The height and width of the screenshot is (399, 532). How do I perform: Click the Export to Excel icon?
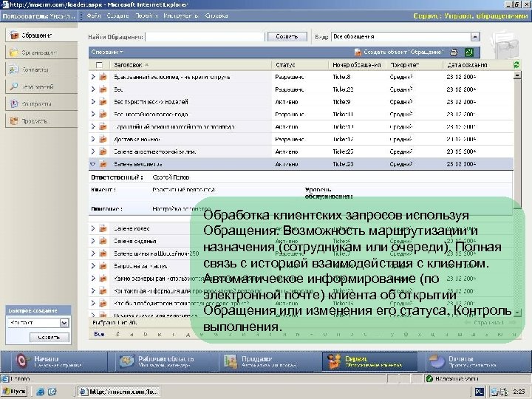(469, 52)
